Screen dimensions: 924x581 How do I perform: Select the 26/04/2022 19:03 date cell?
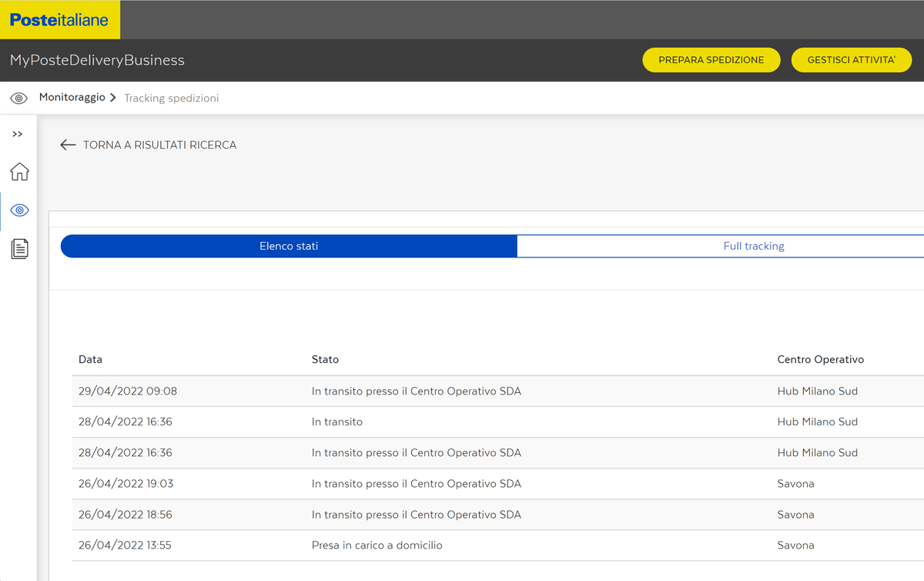point(126,484)
